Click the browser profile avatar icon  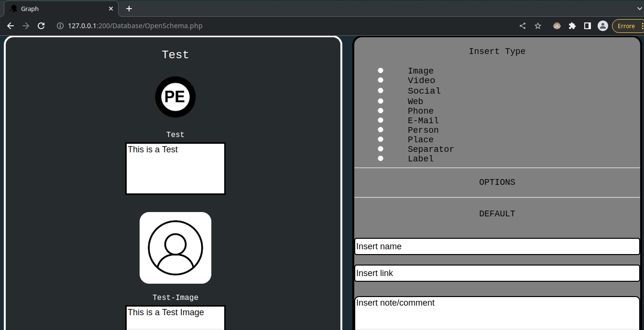pos(602,26)
